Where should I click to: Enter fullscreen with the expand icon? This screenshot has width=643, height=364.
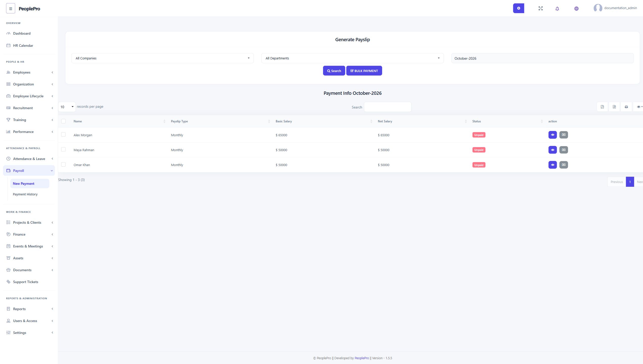(541, 8)
